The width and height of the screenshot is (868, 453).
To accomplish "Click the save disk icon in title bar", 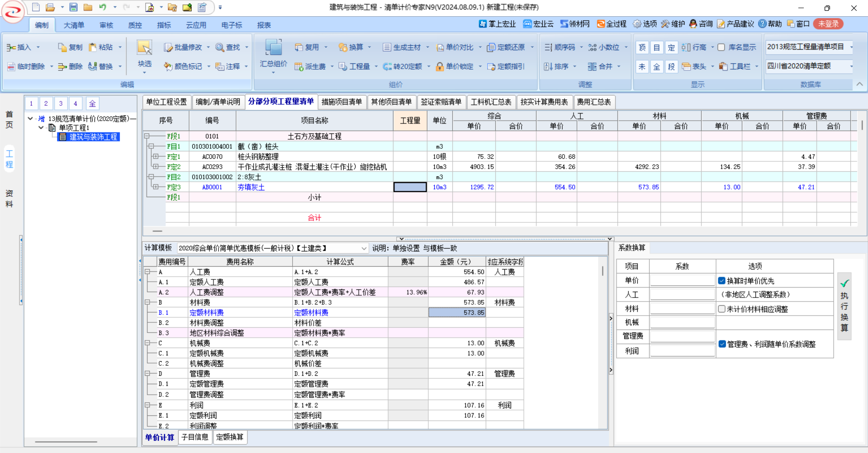I will 73,7.
